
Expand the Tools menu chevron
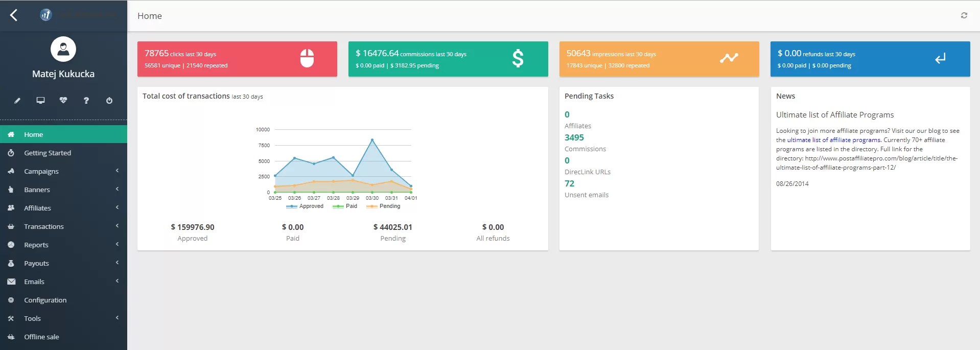pyautogui.click(x=117, y=318)
